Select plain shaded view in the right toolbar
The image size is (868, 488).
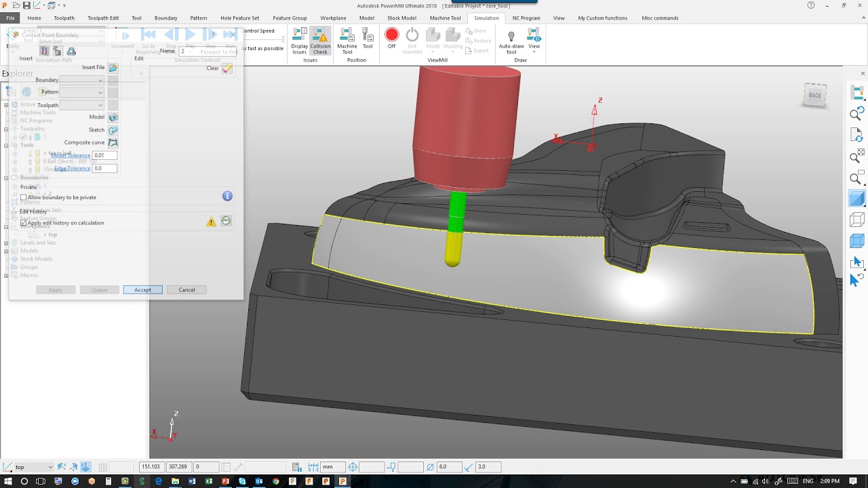click(857, 199)
